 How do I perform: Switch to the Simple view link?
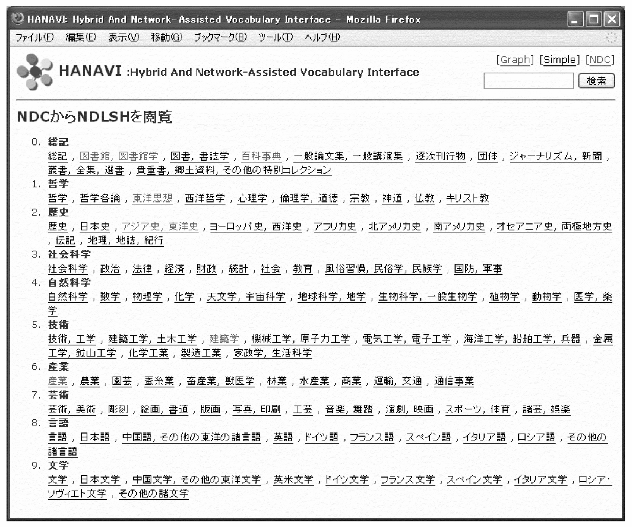click(560, 61)
